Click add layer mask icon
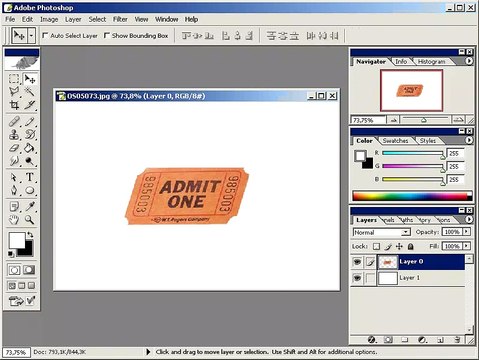 tap(388, 340)
